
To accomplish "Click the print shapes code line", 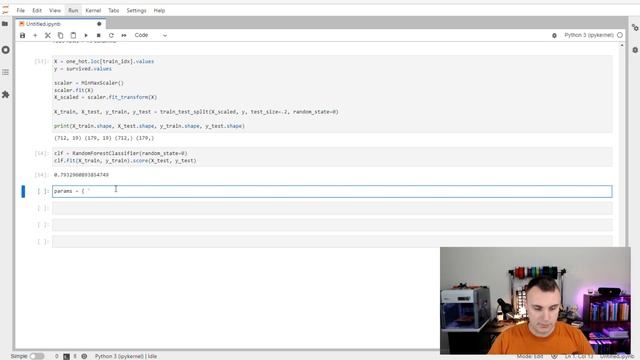I will (x=149, y=126).
